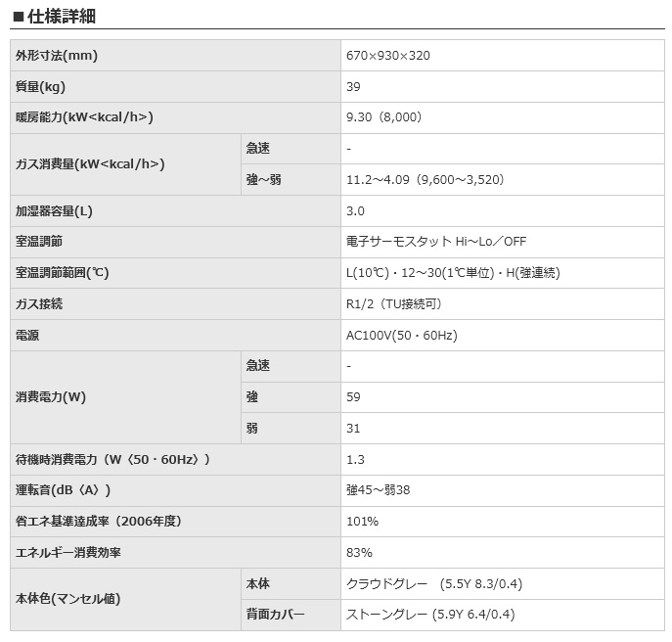Click the 670×930×320 dimensions value

coord(387,56)
